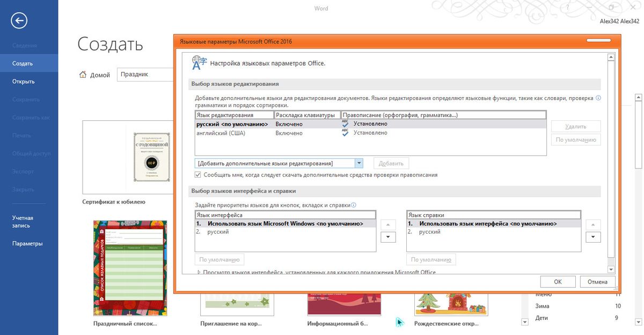Move help language down with arrow button

point(593,237)
